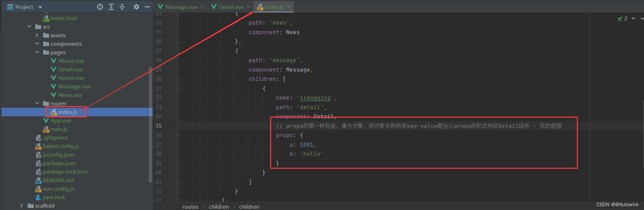The height and width of the screenshot is (210, 644).
Task: Collapse the components folder
Action: click(x=37, y=44)
